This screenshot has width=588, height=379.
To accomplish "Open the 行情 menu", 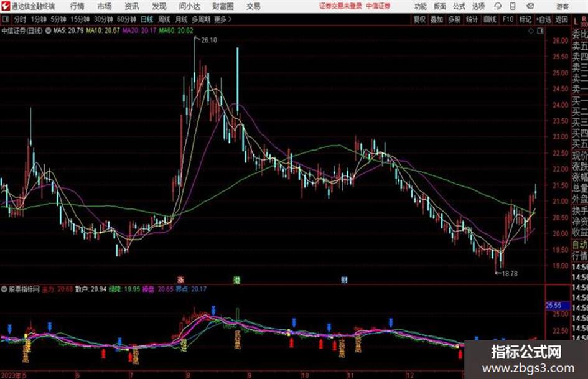I will point(77,6).
